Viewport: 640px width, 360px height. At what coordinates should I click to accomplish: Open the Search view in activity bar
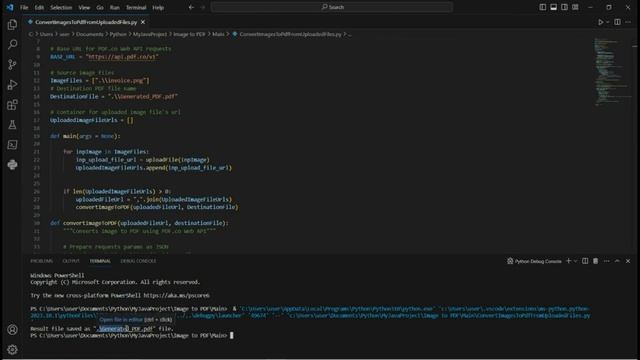point(12,44)
